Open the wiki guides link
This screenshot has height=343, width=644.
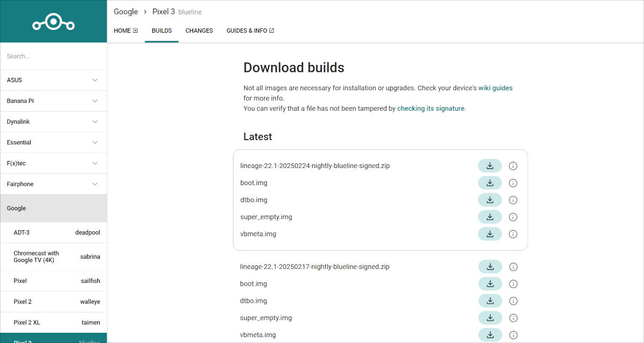click(495, 88)
